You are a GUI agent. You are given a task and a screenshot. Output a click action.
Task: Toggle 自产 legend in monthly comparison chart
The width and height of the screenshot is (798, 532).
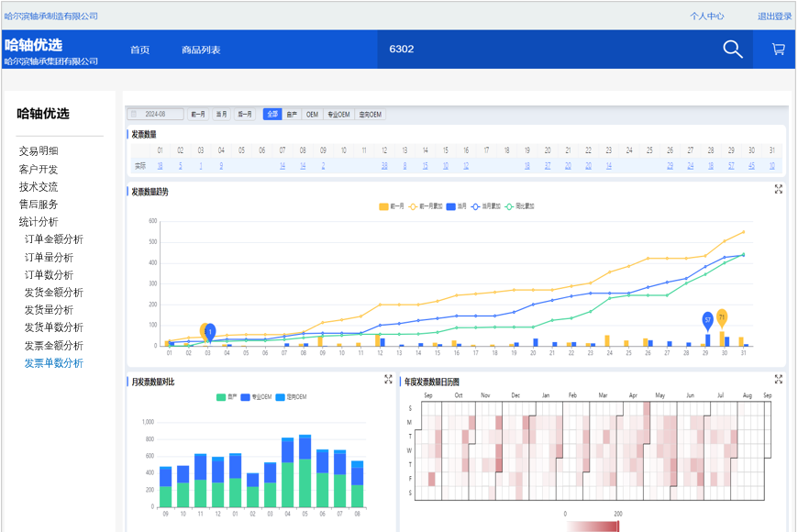[x=227, y=397]
